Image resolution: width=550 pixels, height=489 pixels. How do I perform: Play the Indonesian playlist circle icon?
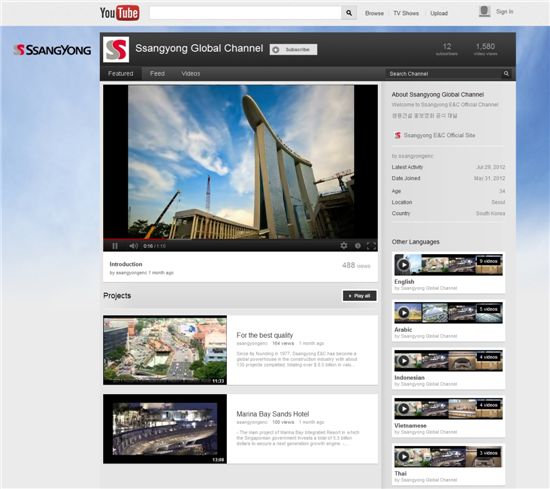[404, 361]
